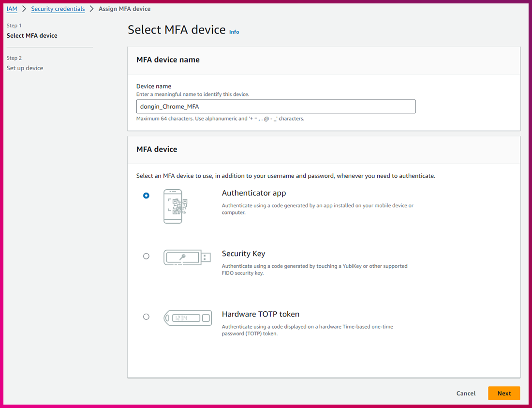Open the Info link beside the heading
The image size is (532, 408).
234,32
